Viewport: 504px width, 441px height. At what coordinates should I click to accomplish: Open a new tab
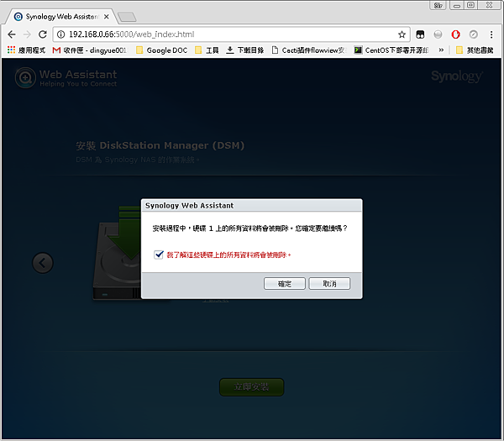[x=127, y=17]
